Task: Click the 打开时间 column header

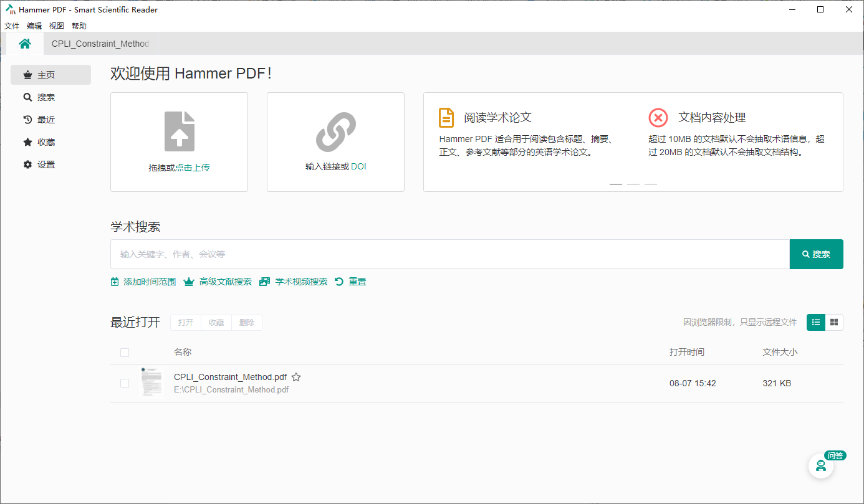Action: (687, 352)
